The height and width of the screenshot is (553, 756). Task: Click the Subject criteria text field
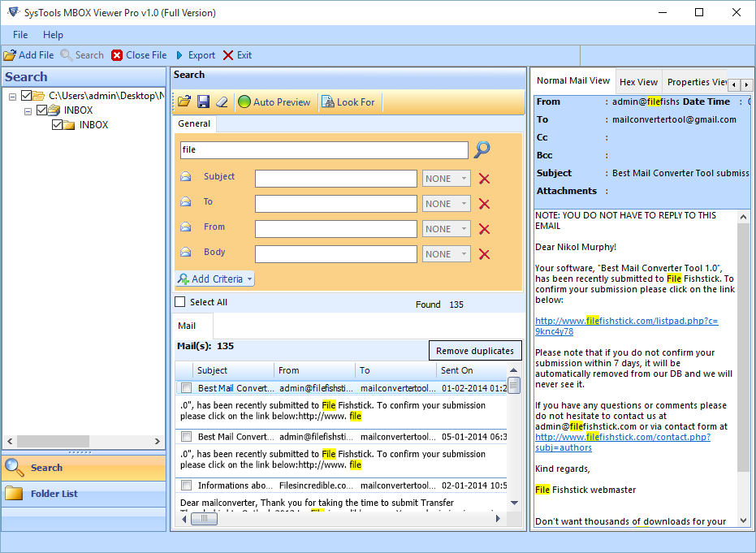tap(335, 179)
